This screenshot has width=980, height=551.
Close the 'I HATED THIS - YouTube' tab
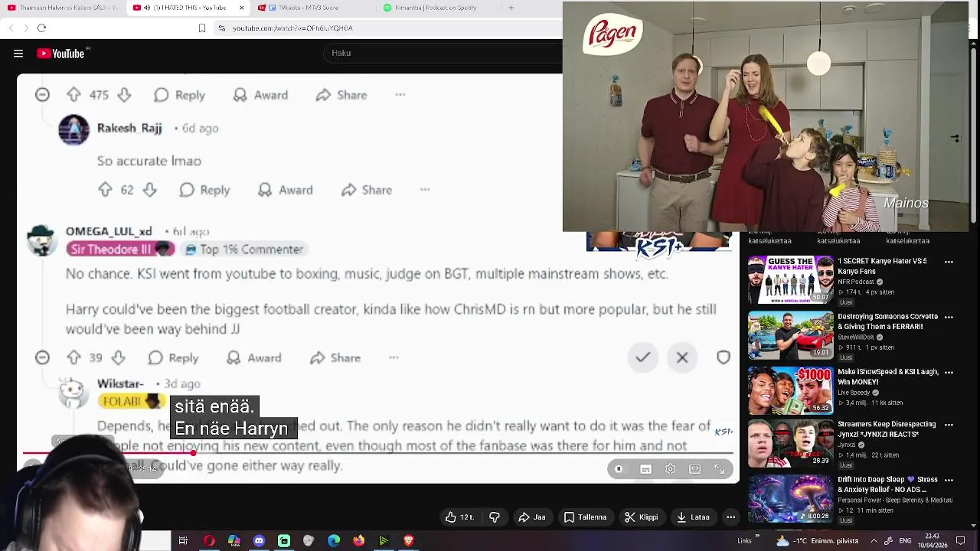(x=241, y=8)
